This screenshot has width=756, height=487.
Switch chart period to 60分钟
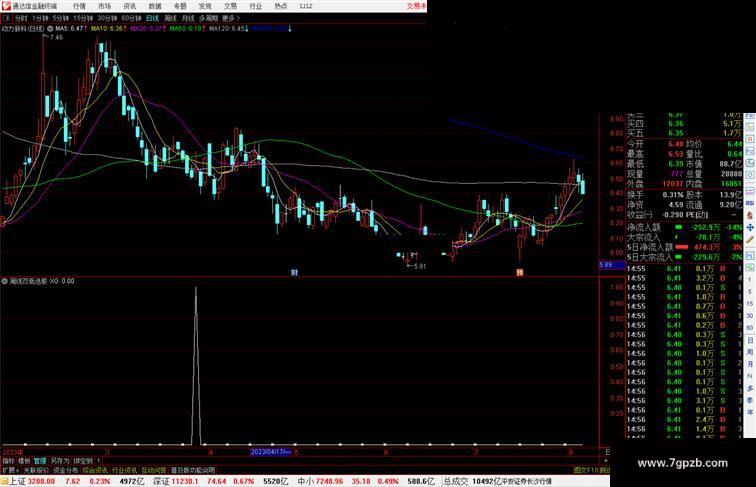131,18
